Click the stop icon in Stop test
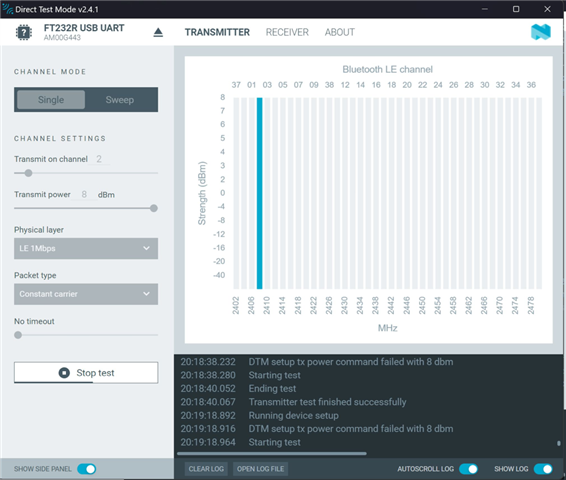The height and width of the screenshot is (480, 566). click(64, 372)
